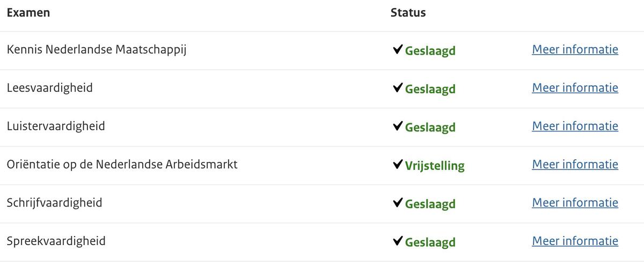644x266 pixels.
Task: Open Meer informatie for Schrijfvaardigheid
Action: click(x=575, y=203)
